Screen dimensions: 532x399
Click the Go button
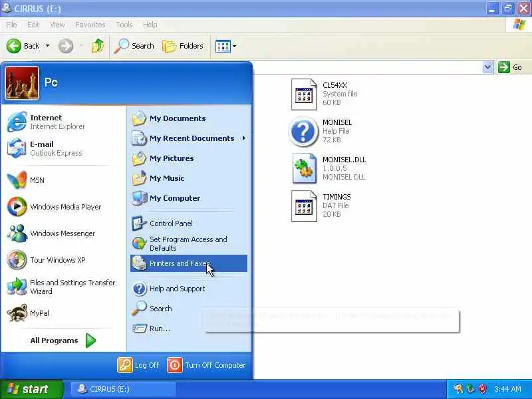(509, 67)
